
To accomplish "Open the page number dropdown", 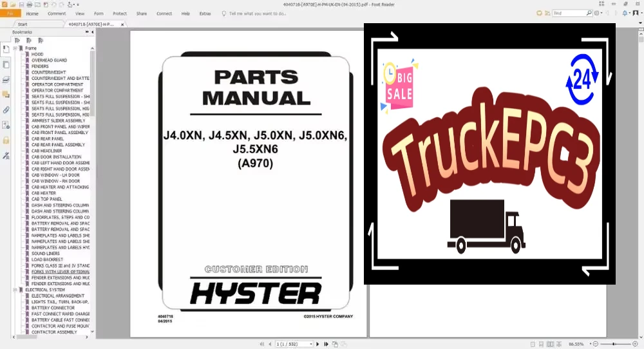I will (x=311, y=344).
